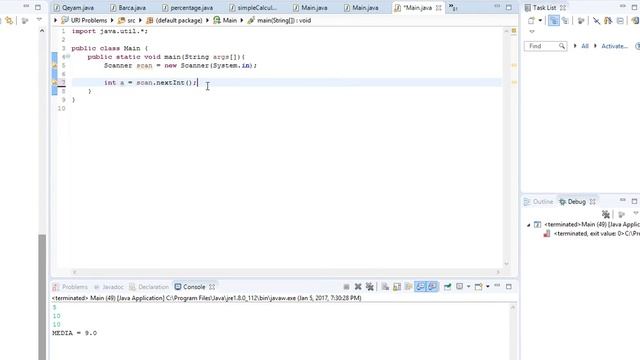The height and width of the screenshot is (360, 640).
Task: Click the All working set link
Action: (x=584, y=46)
